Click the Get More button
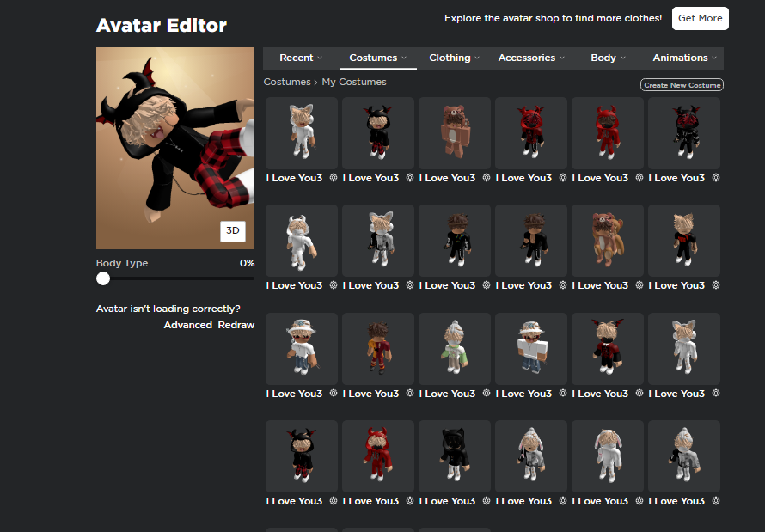 (x=701, y=19)
